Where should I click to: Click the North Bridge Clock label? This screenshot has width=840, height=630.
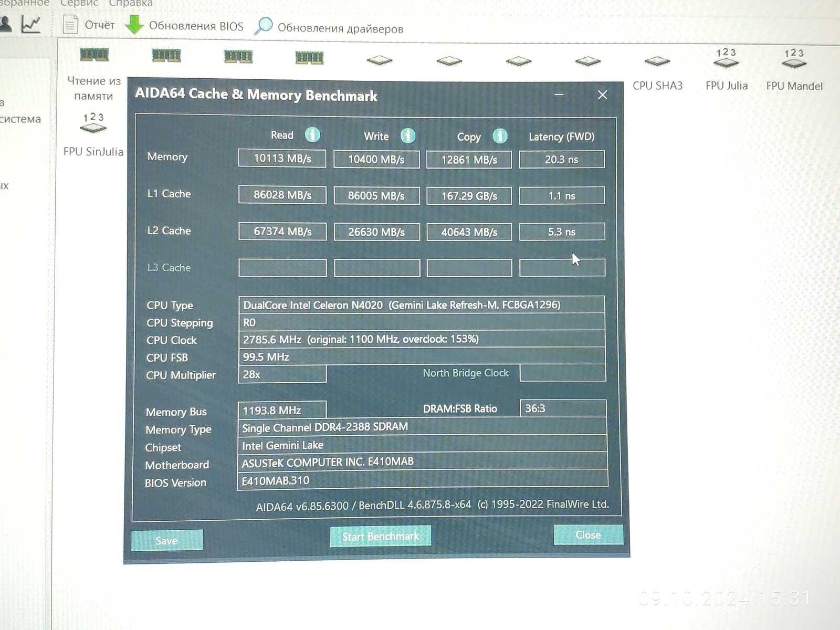(466, 373)
